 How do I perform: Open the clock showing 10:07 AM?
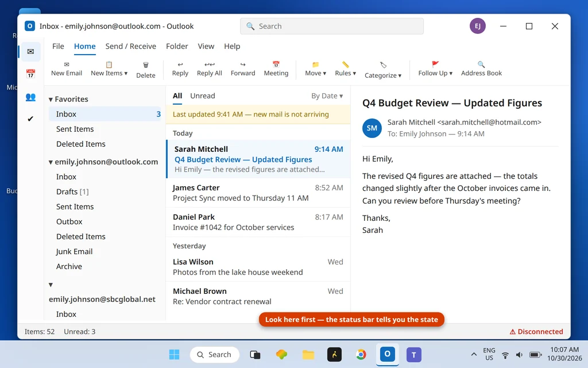click(564, 354)
